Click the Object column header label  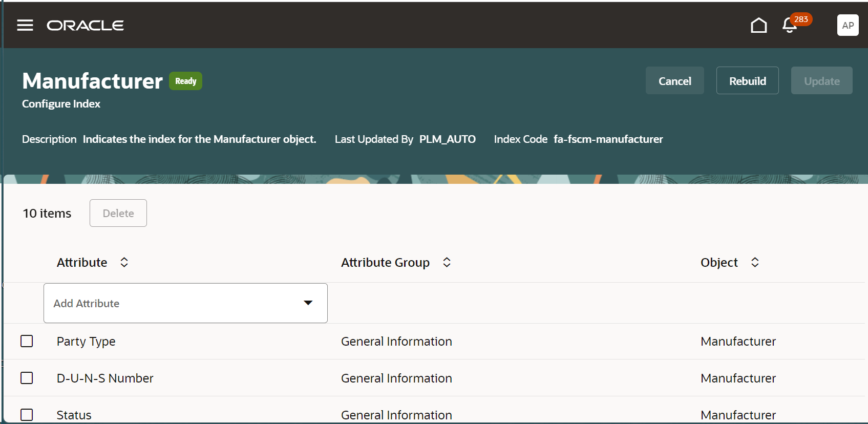(x=719, y=263)
